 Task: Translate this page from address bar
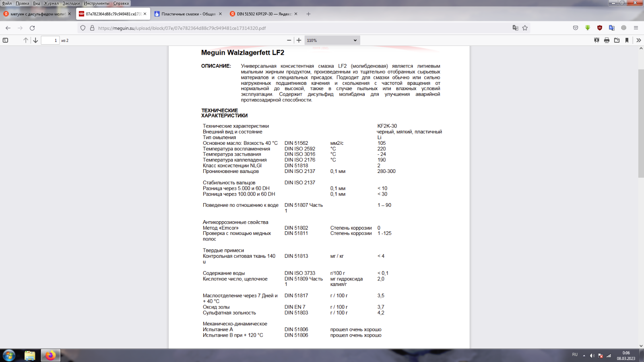tap(515, 28)
